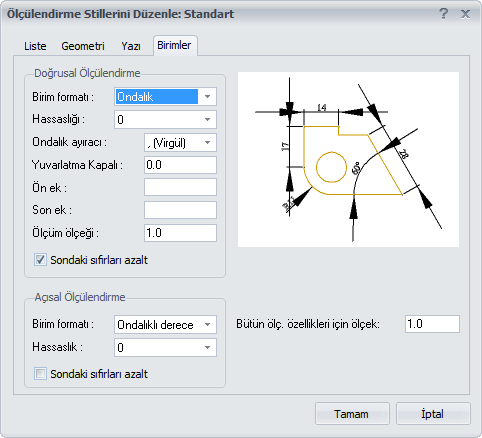Expand angular Hassaslık dropdown

coord(165,348)
